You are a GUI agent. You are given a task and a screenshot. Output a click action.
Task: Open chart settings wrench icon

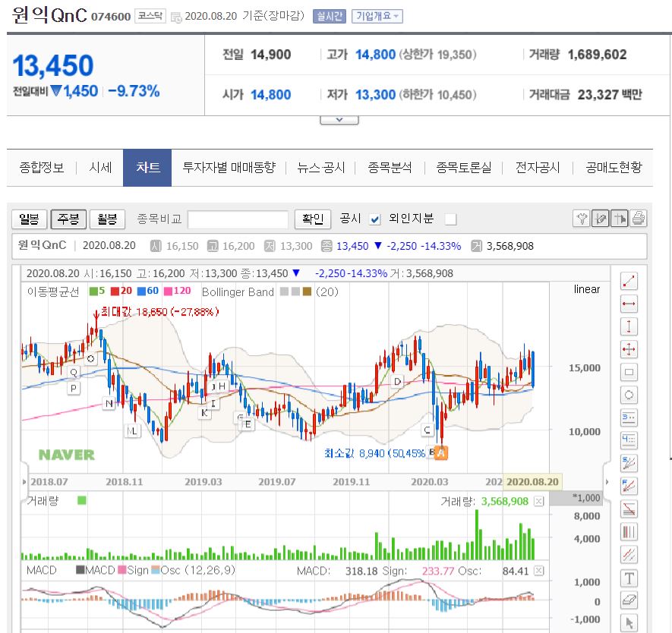[581, 219]
